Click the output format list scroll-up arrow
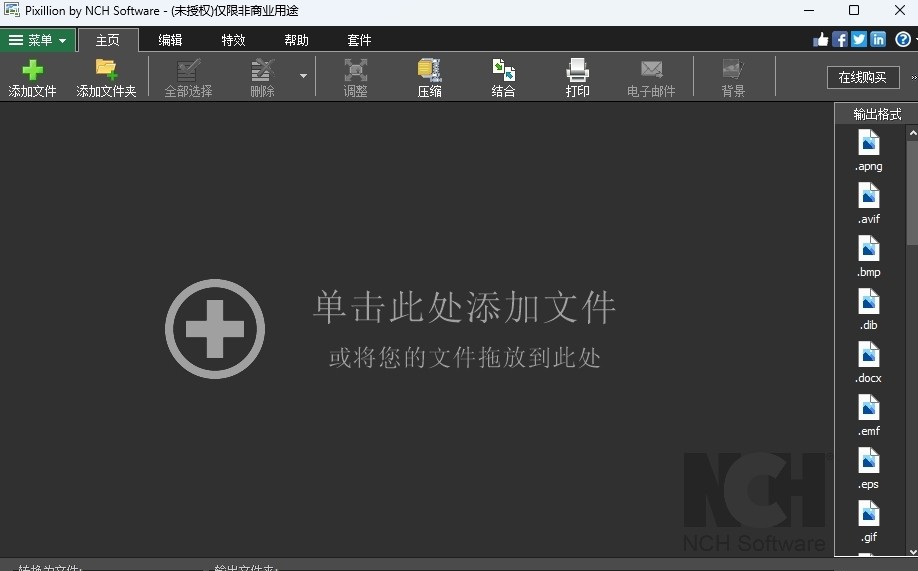Screen dimensions: 918x571 click(913, 134)
